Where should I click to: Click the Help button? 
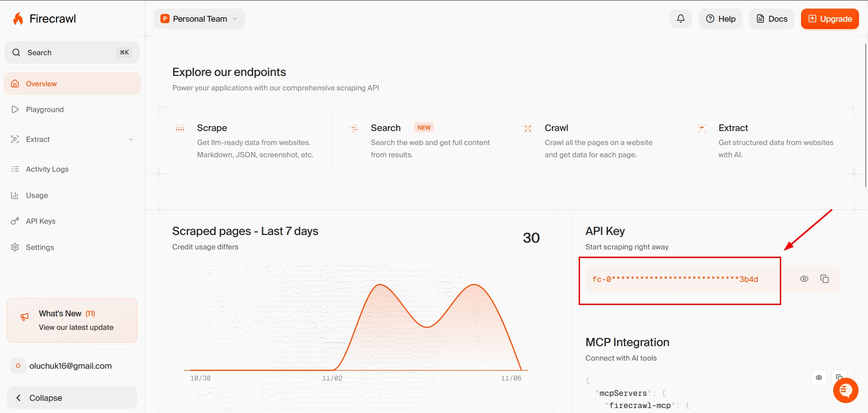pos(721,19)
